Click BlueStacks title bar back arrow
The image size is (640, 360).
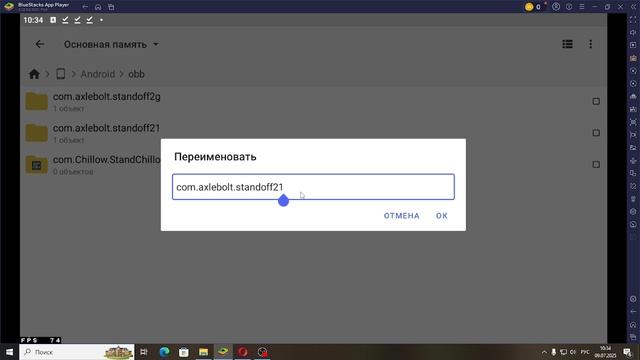(x=85, y=7)
